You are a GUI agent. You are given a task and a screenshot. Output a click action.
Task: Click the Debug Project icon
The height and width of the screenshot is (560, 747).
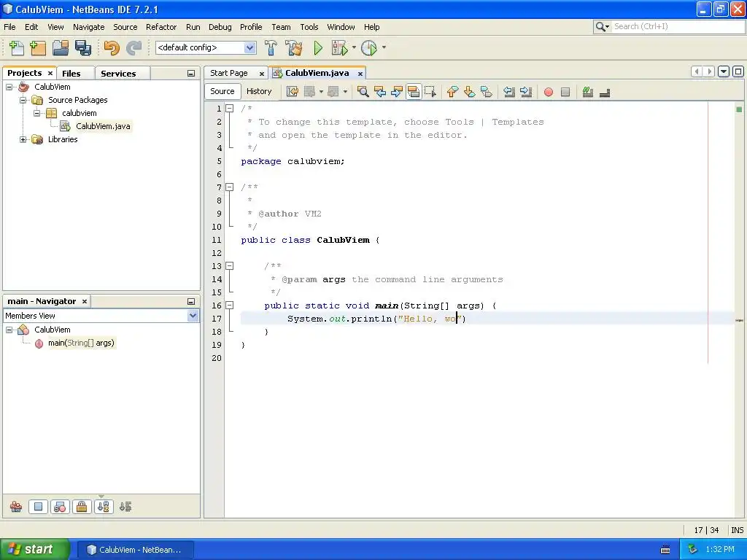pos(340,47)
